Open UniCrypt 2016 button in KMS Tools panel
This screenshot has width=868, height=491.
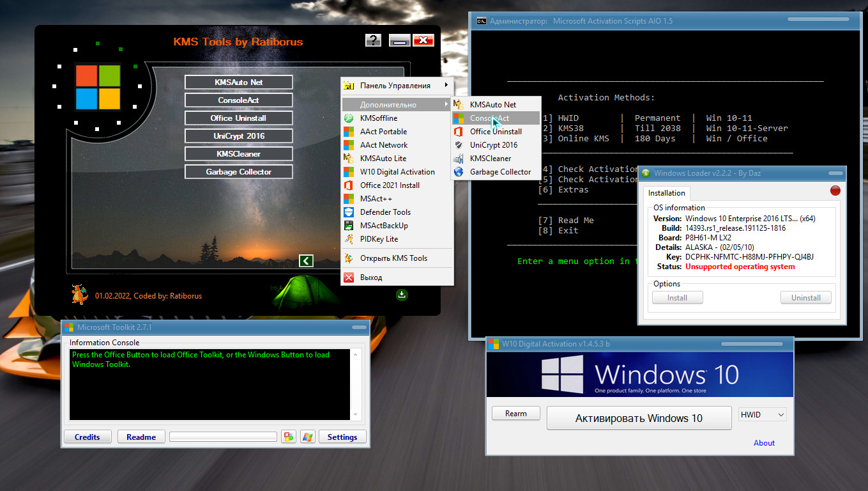click(239, 136)
